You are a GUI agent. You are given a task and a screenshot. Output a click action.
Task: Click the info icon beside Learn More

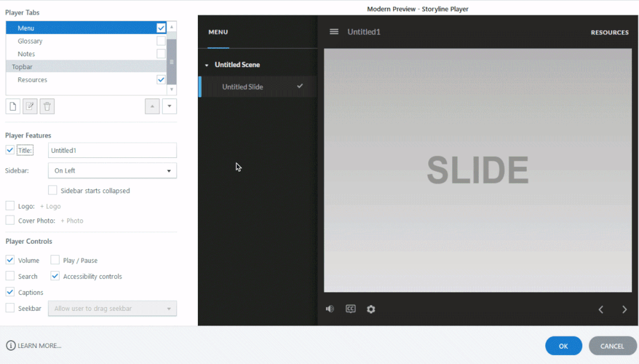pos(11,345)
